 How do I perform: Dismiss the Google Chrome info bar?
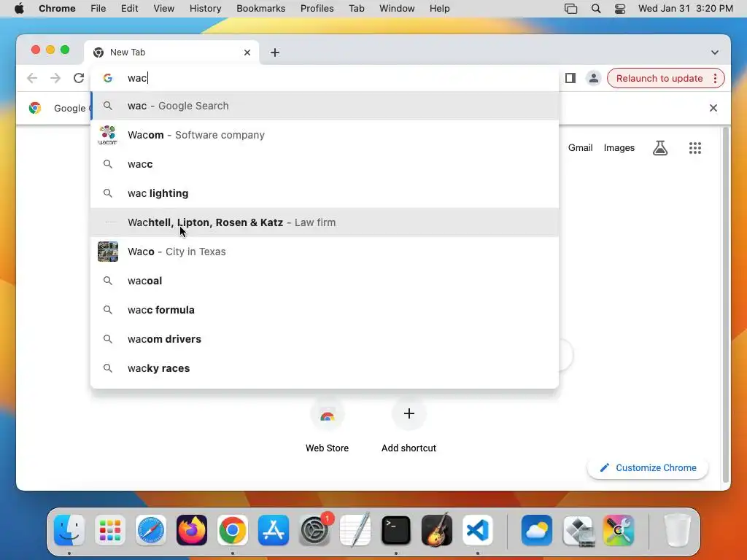[713, 108]
